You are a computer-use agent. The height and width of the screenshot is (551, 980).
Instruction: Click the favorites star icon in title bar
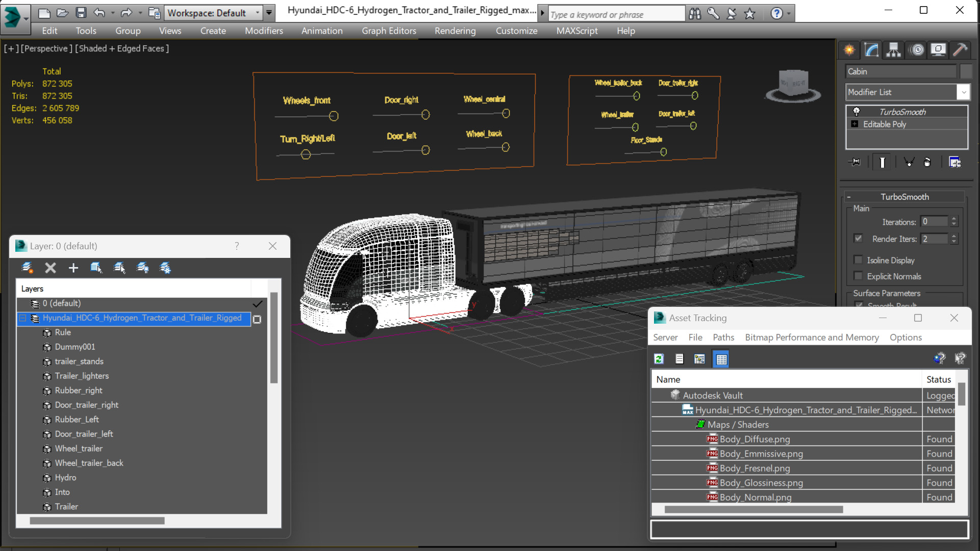point(749,14)
